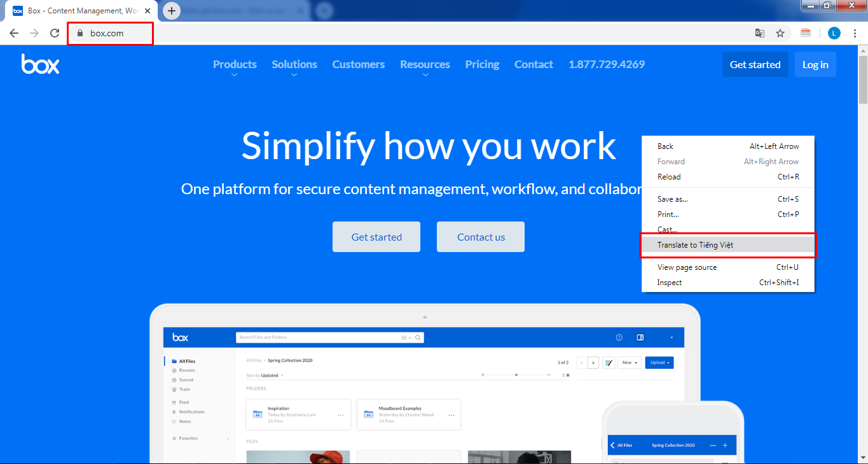The image size is (868, 464).
Task: Choose Save as... from the context menu
Action: tap(728, 199)
